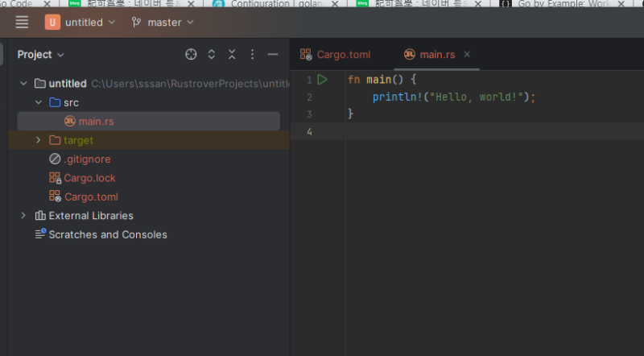Open the hamburger main menu
The width and height of the screenshot is (644, 356).
click(22, 23)
